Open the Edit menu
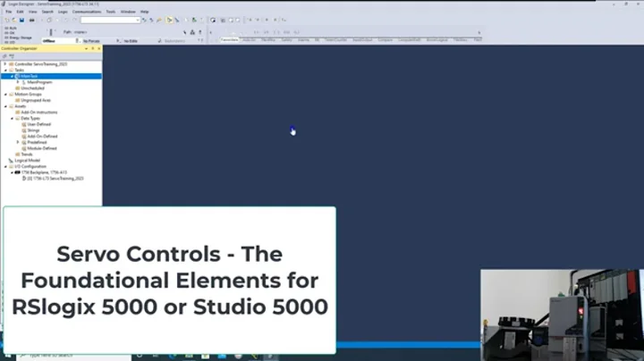 [x=20, y=12]
